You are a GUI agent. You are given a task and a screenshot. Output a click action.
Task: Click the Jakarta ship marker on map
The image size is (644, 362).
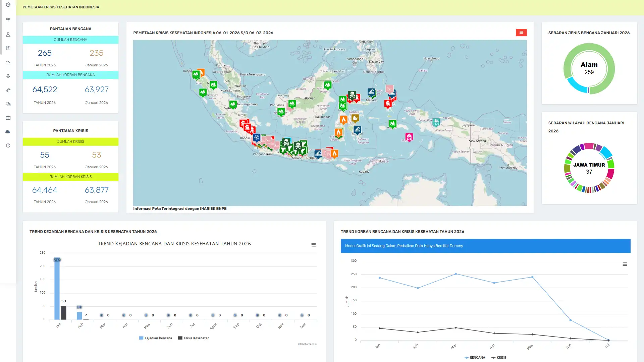pyautogui.click(x=257, y=137)
